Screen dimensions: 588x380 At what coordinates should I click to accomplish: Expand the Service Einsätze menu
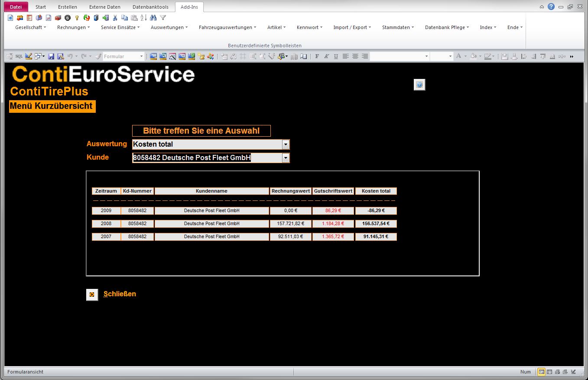120,27
